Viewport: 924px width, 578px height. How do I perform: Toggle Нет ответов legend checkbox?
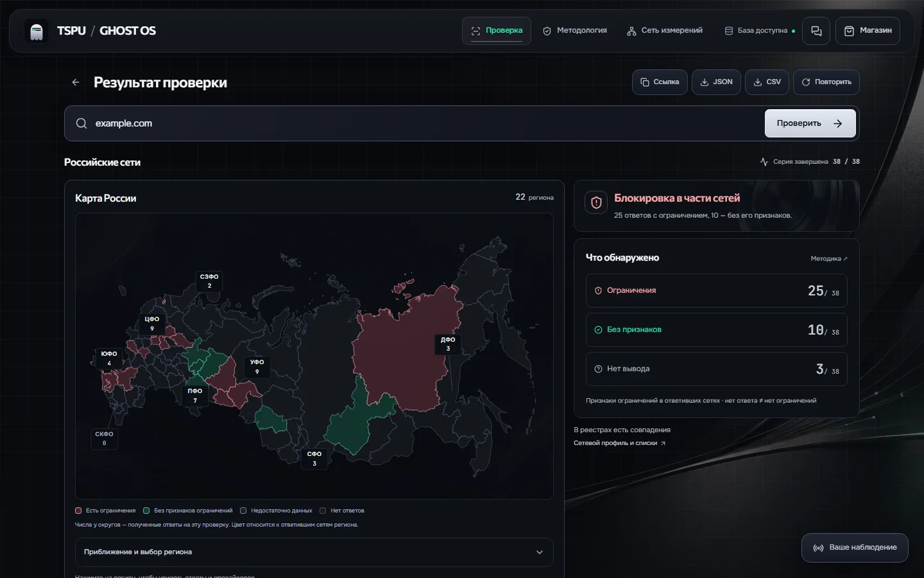click(323, 511)
